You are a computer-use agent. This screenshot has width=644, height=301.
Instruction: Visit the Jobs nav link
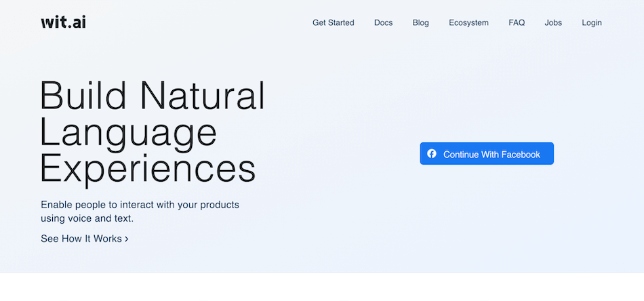tap(553, 22)
